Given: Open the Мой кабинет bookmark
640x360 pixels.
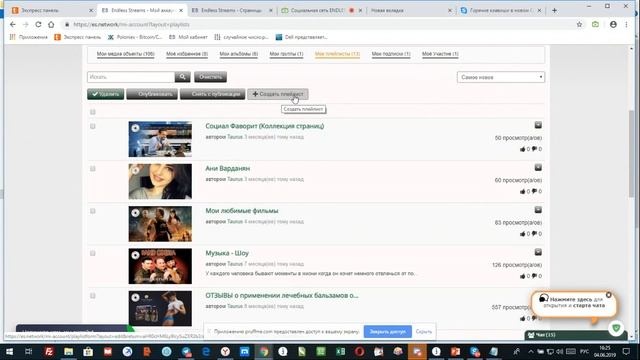Looking at the screenshot, I should click(188, 37).
